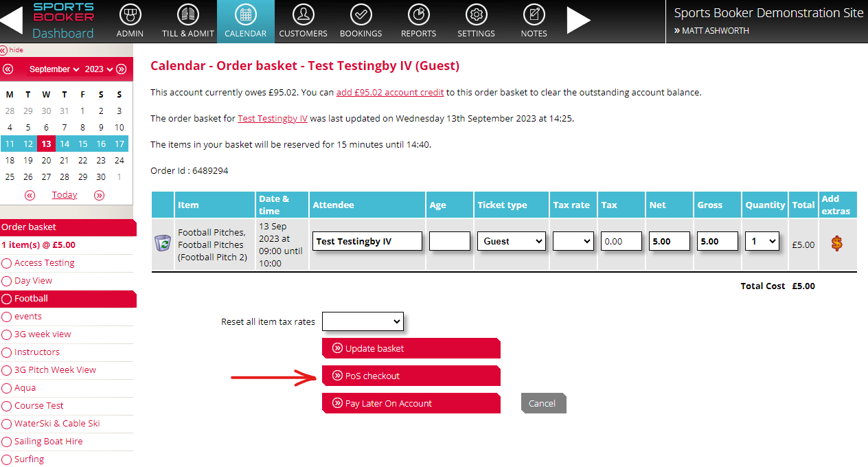Open the item Tax rate dropdown
This screenshot has width=868, height=467.
tap(573, 241)
